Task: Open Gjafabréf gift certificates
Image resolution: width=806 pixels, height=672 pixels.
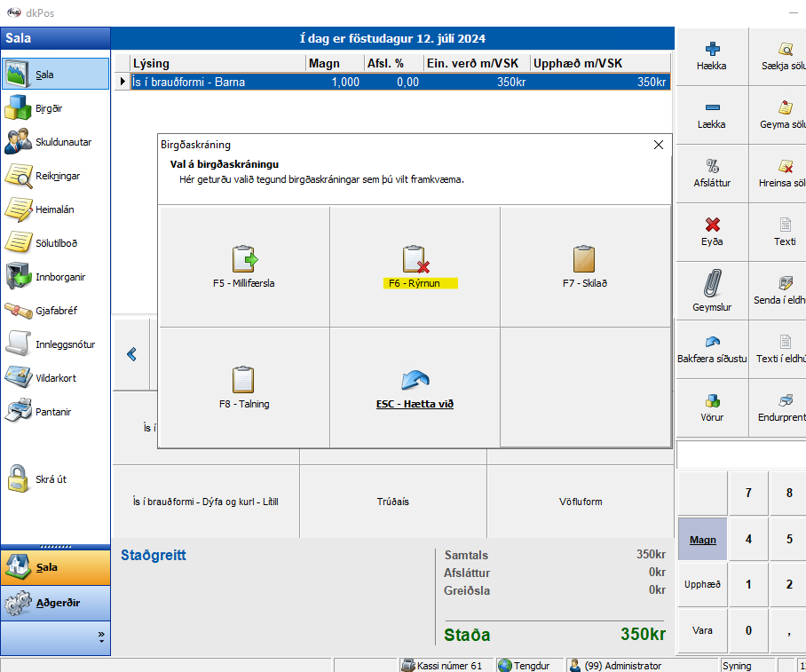Action: point(55,311)
